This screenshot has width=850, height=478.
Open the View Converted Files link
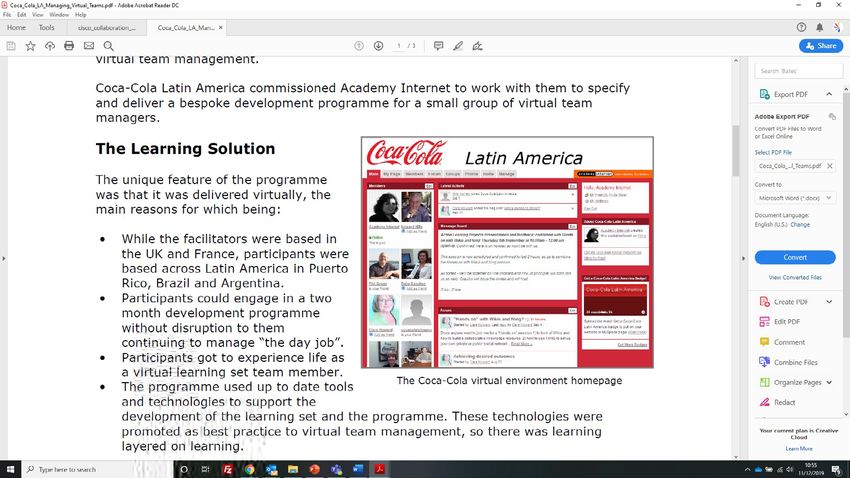(x=795, y=277)
